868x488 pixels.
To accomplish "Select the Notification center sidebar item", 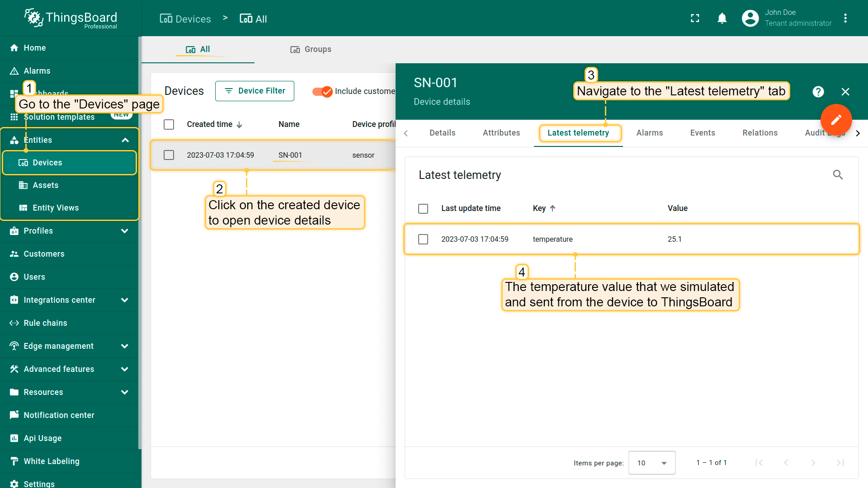I will tap(59, 415).
